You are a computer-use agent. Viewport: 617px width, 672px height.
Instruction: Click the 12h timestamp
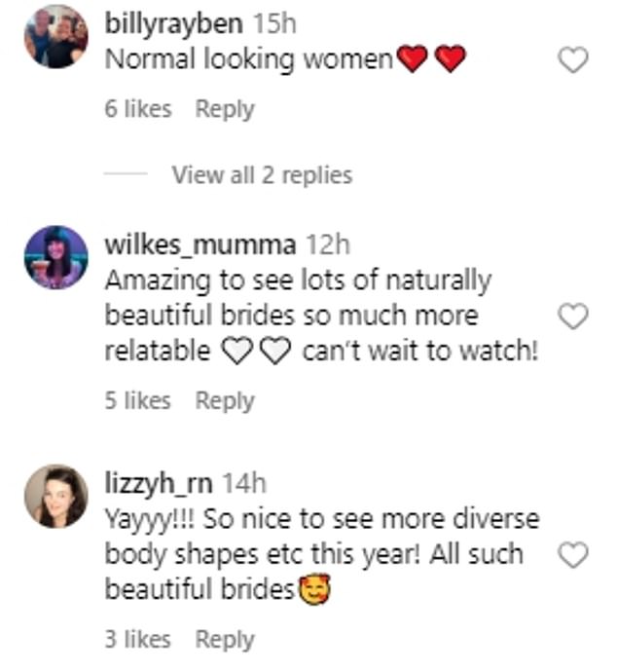327,243
